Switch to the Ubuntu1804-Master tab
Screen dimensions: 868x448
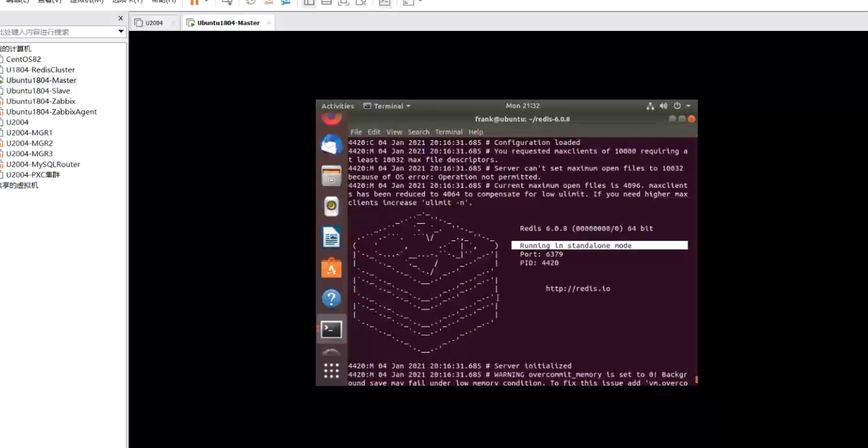click(228, 23)
